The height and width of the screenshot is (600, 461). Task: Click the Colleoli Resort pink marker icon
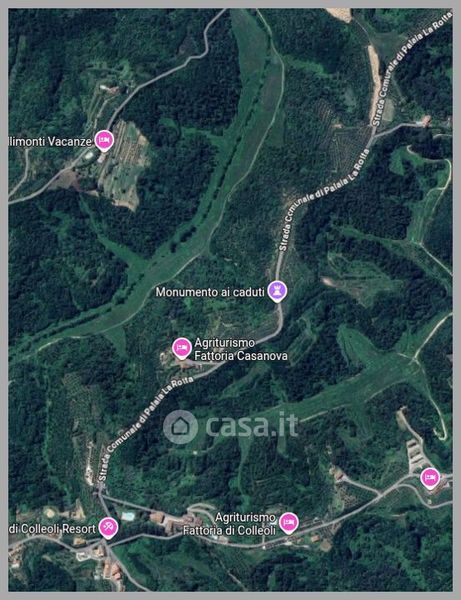pos(108,528)
